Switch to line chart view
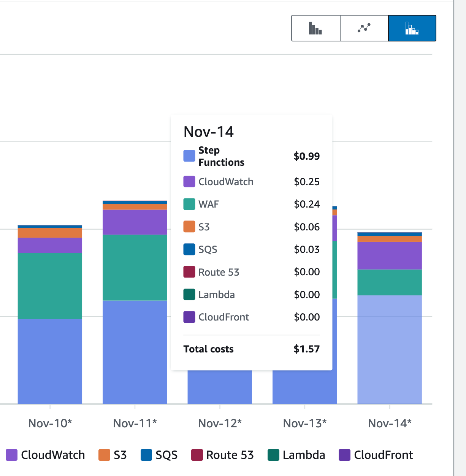Image resolution: width=466 pixels, height=476 pixels. pos(364,28)
